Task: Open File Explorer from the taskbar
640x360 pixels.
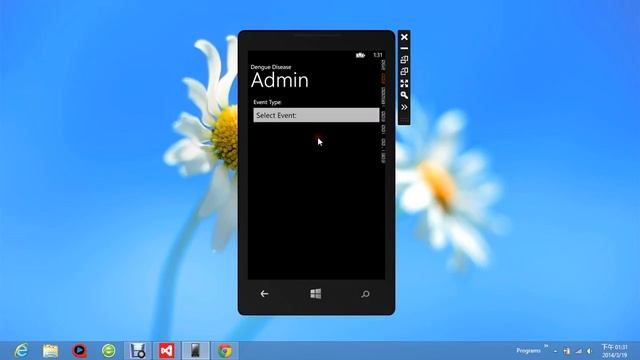Action: point(50,351)
